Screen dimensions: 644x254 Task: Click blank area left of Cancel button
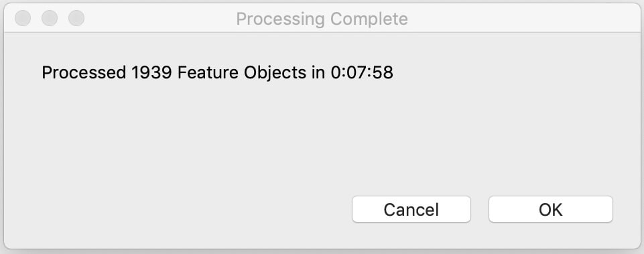click(x=177, y=209)
